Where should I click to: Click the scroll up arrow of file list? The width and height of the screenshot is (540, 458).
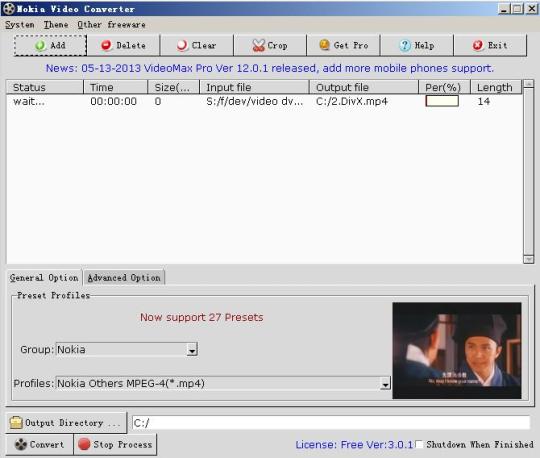(529, 84)
